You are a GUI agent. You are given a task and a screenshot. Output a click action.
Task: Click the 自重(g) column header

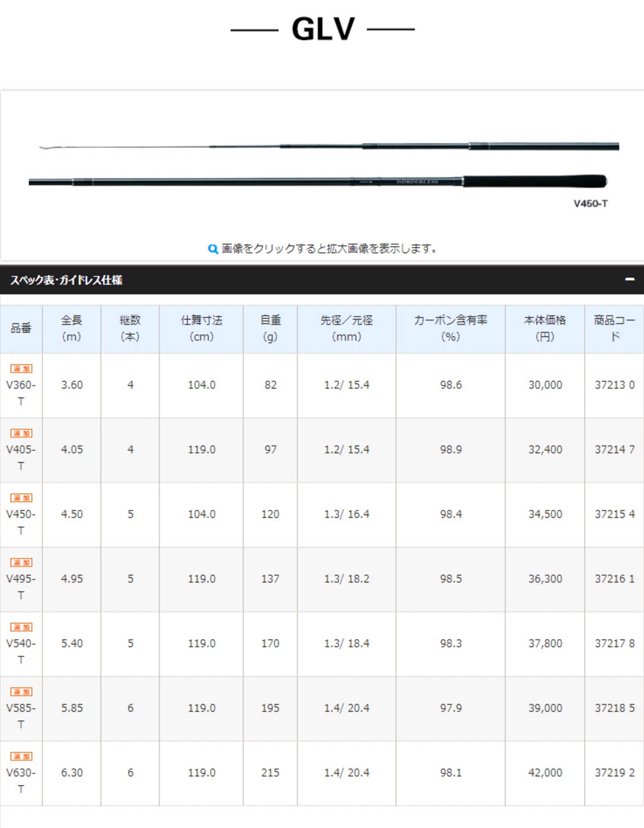click(270, 328)
